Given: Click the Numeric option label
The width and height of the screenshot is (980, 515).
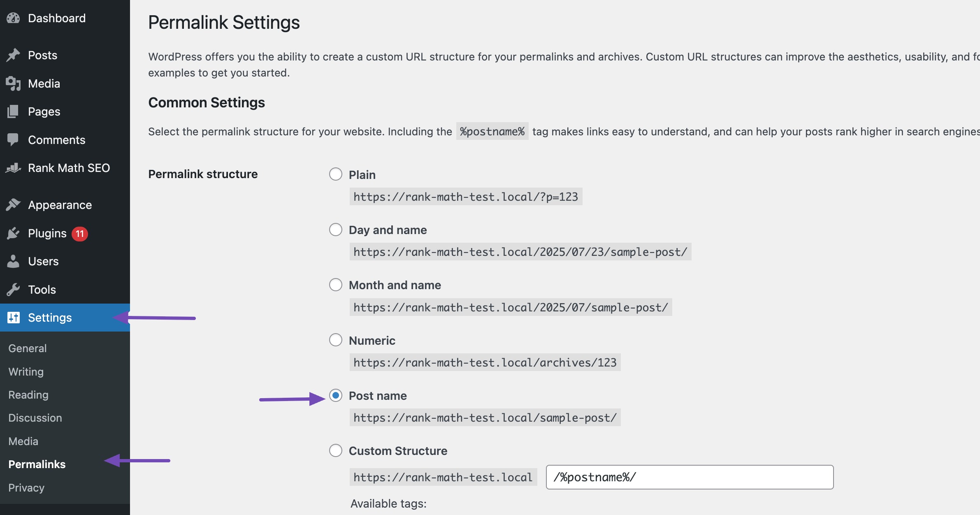Looking at the screenshot, I should point(372,341).
